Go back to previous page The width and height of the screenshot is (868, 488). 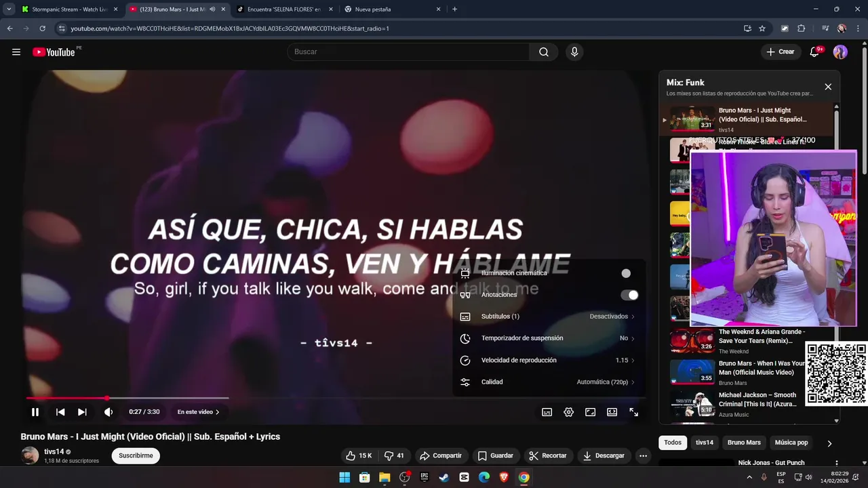tap(9, 28)
